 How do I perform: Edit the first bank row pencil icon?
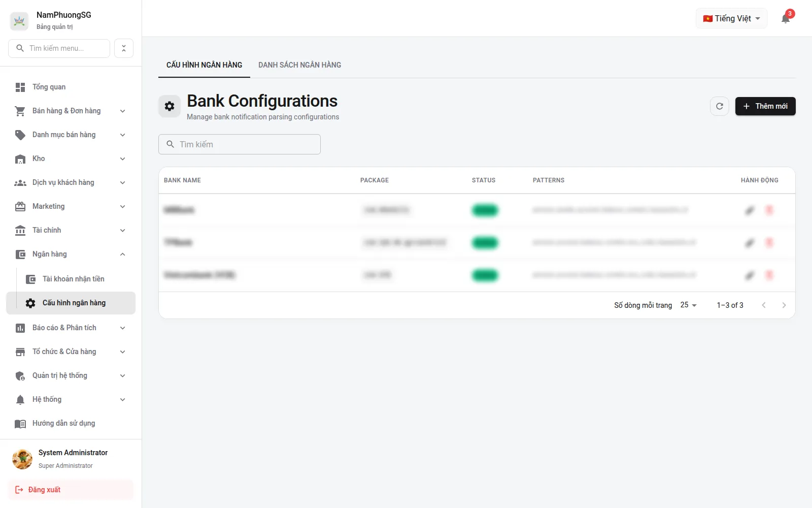click(750, 210)
